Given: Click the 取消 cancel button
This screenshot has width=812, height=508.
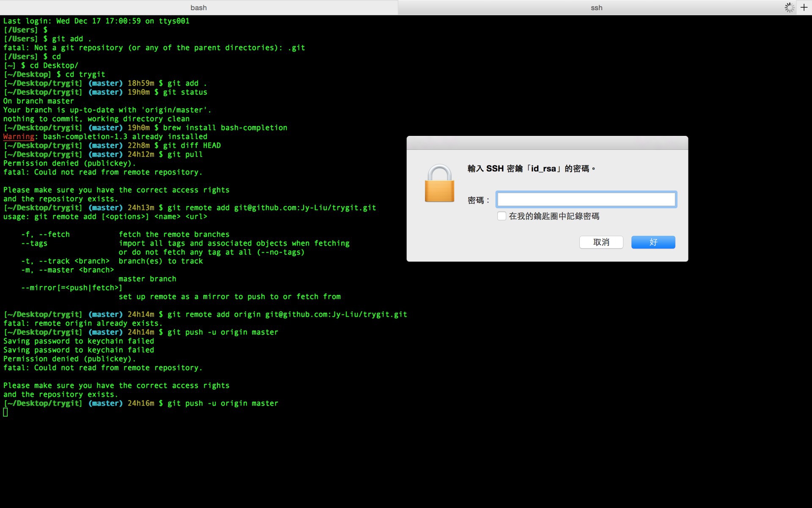Looking at the screenshot, I should click(601, 242).
